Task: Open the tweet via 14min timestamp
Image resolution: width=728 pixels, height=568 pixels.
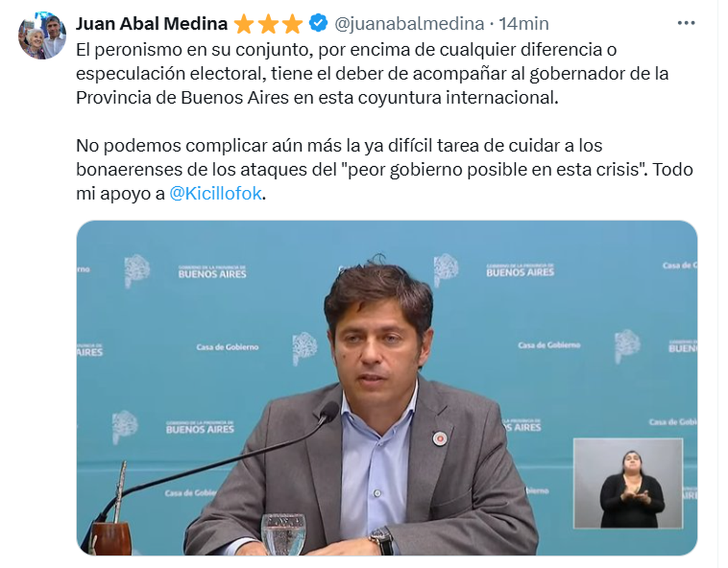Action: coord(524,24)
